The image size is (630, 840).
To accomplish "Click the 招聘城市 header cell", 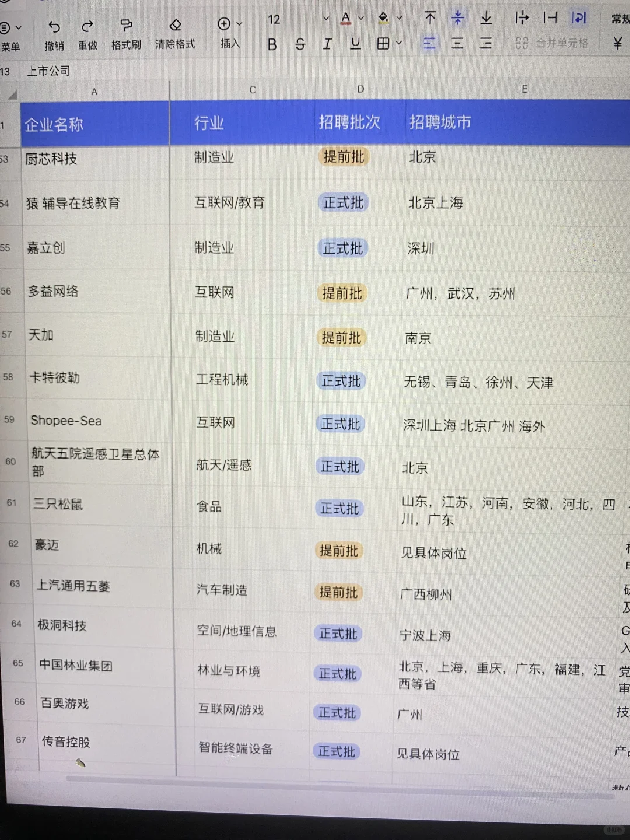I will (x=518, y=123).
